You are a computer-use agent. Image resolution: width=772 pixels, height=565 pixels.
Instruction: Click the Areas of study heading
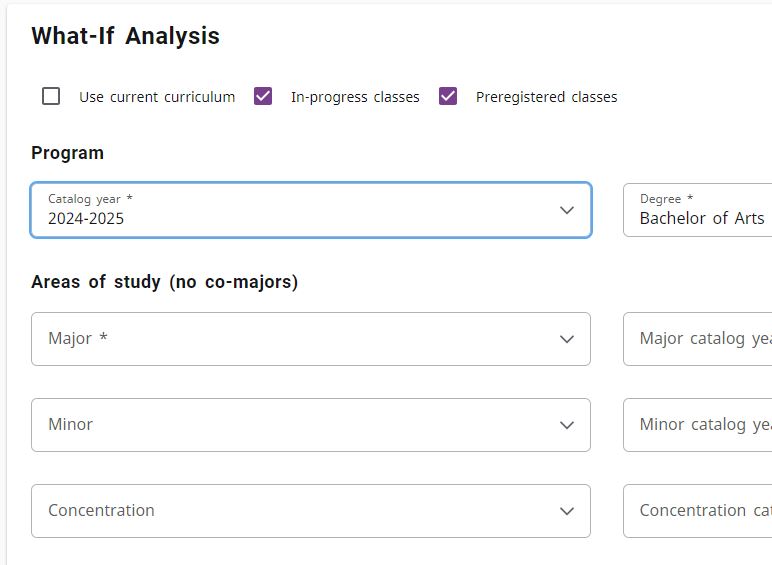click(x=164, y=282)
